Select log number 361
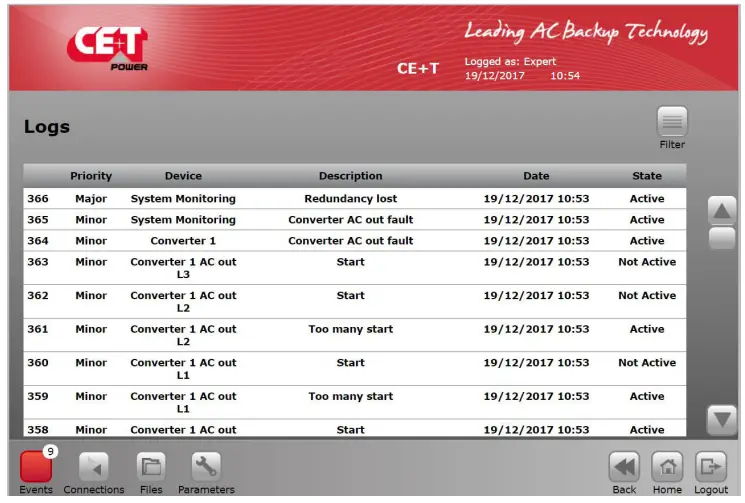This screenshot has width=745, height=503. coord(38,329)
